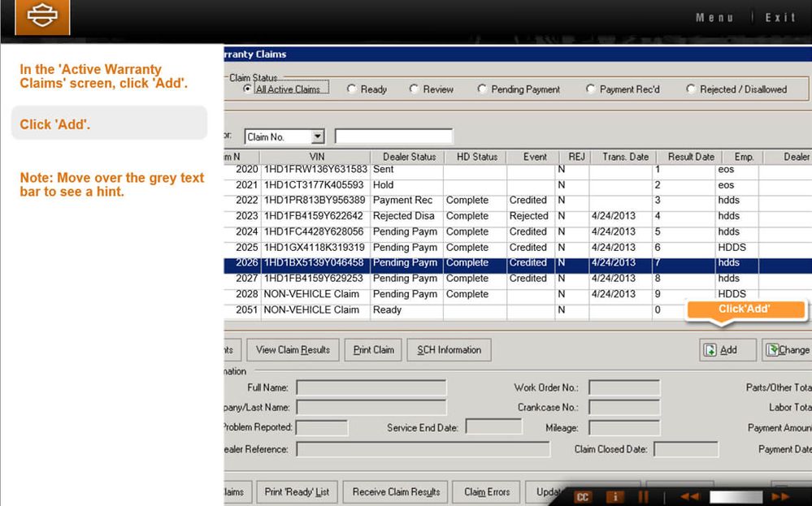
Task: Select Rejected / Disallowed claim filter
Action: pos(692,89)
